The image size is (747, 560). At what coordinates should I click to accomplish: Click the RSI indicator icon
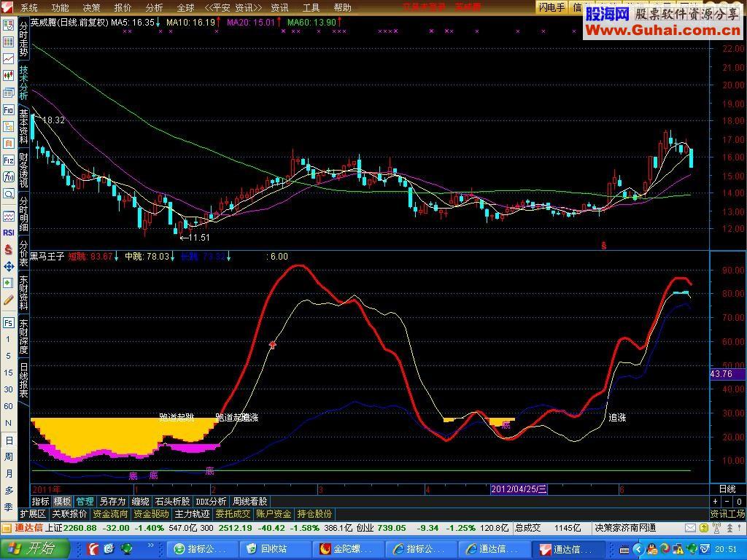(9, 233)
